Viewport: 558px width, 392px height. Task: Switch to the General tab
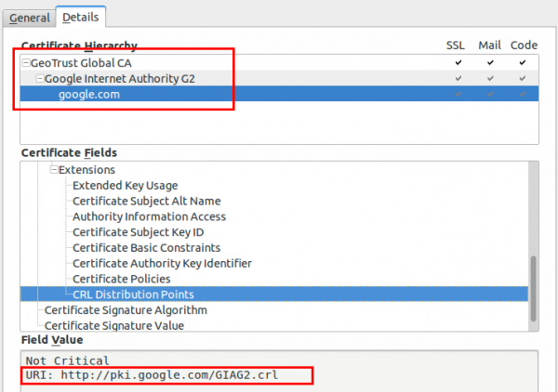tap(29, 18)
